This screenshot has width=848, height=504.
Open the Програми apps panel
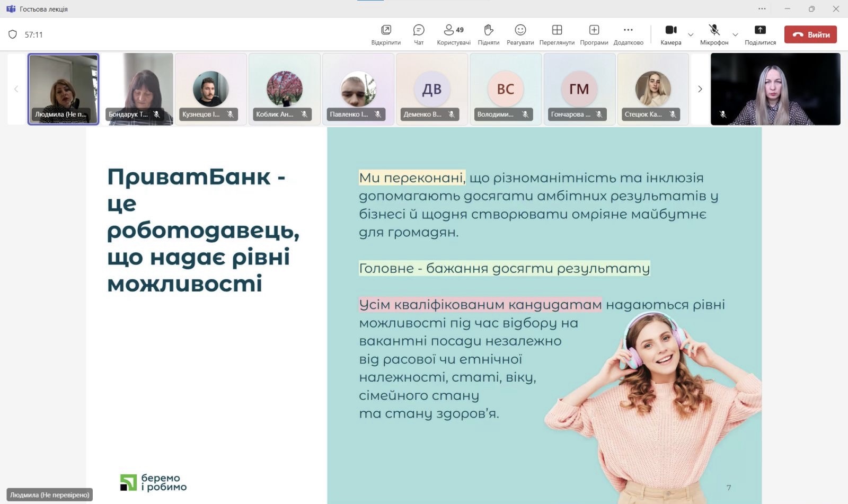(x=594, y=34)
